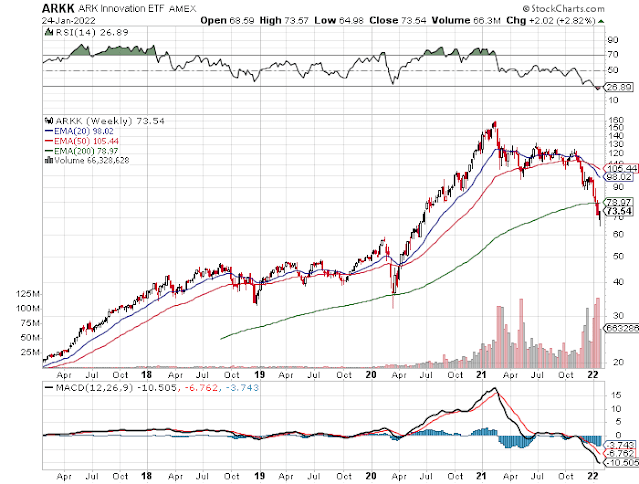Click the -3.743 tag on MACD axis

tap(619, 445)
